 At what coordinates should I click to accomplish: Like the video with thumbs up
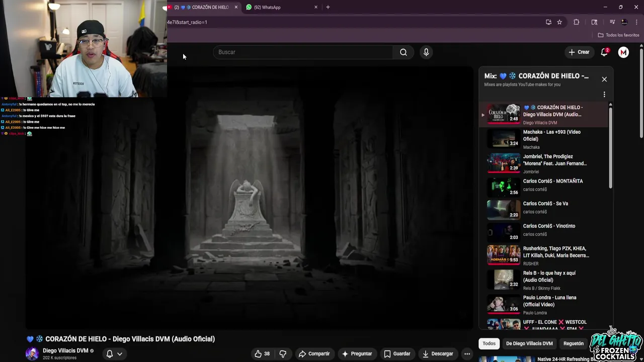point(262,354)
